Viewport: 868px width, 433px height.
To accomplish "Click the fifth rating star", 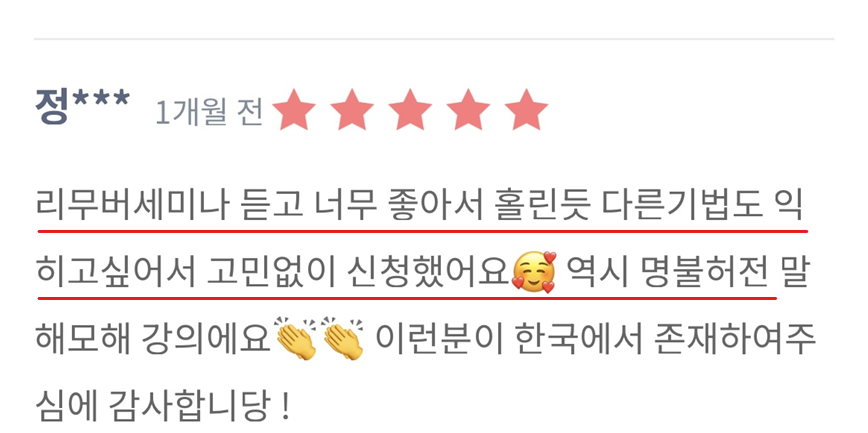I will coord(526,110).
